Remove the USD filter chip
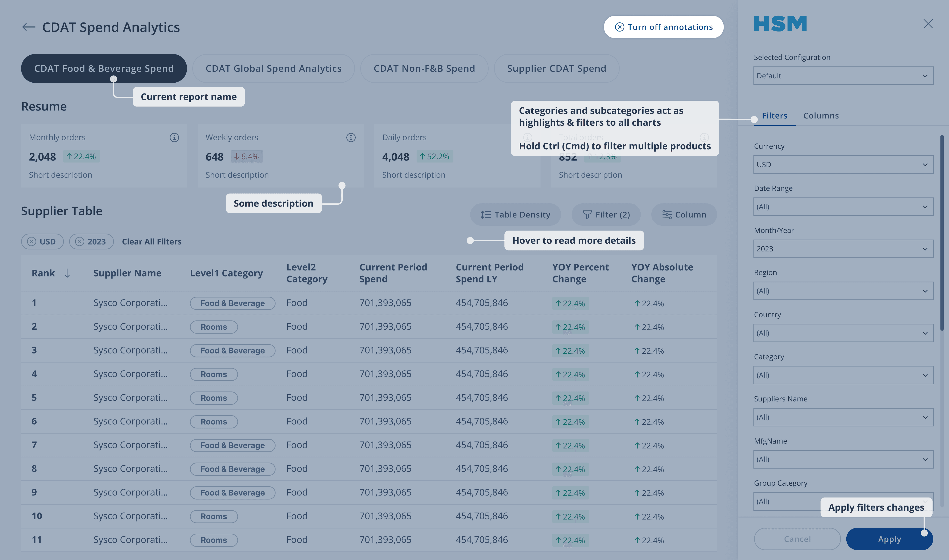 coord(32,241)
